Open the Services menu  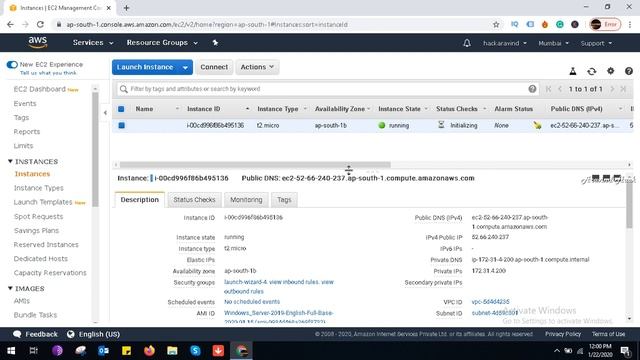(93, 42)
